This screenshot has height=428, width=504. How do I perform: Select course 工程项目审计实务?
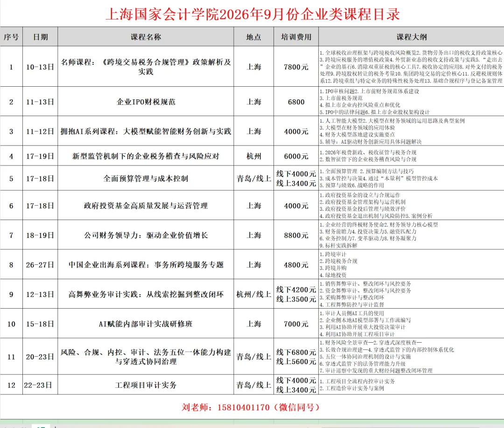tap(146, 385)
